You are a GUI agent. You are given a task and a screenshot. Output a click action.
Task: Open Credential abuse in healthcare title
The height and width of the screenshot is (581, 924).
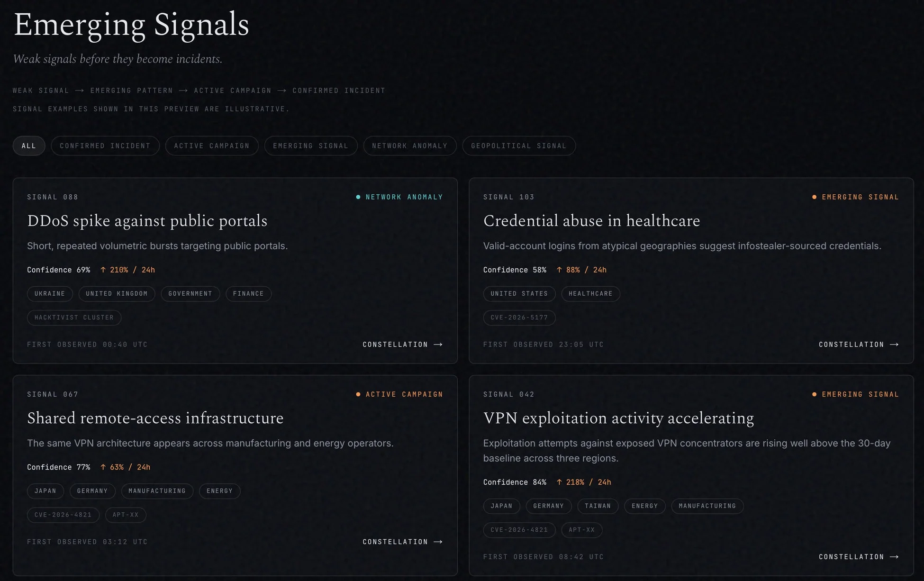point(592,221)
